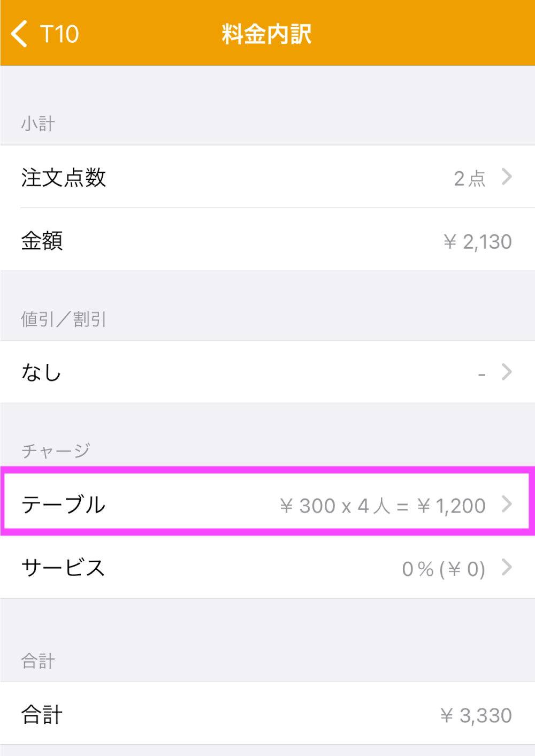Go back to T10 label

pyautogui.click(x=59, y=34)
